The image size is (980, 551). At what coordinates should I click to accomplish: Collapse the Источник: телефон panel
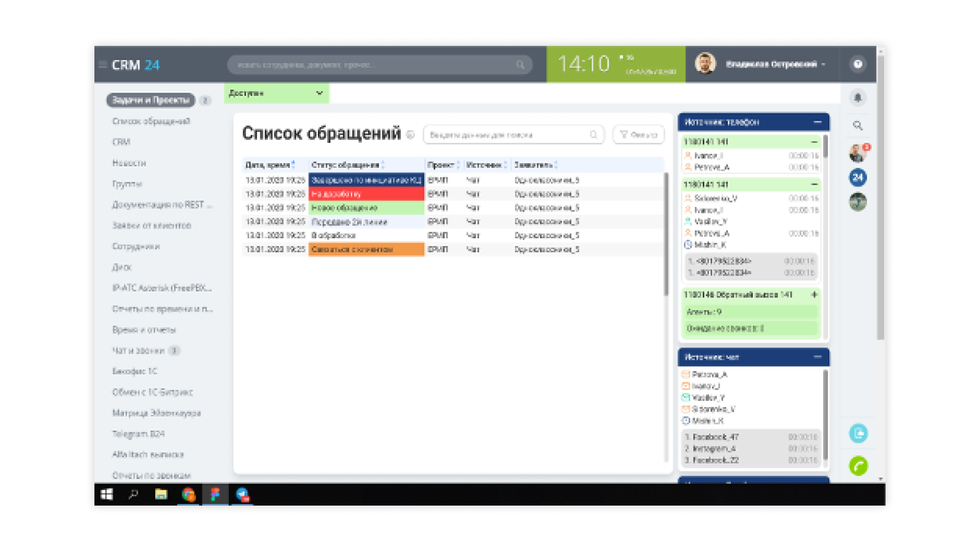817,122
